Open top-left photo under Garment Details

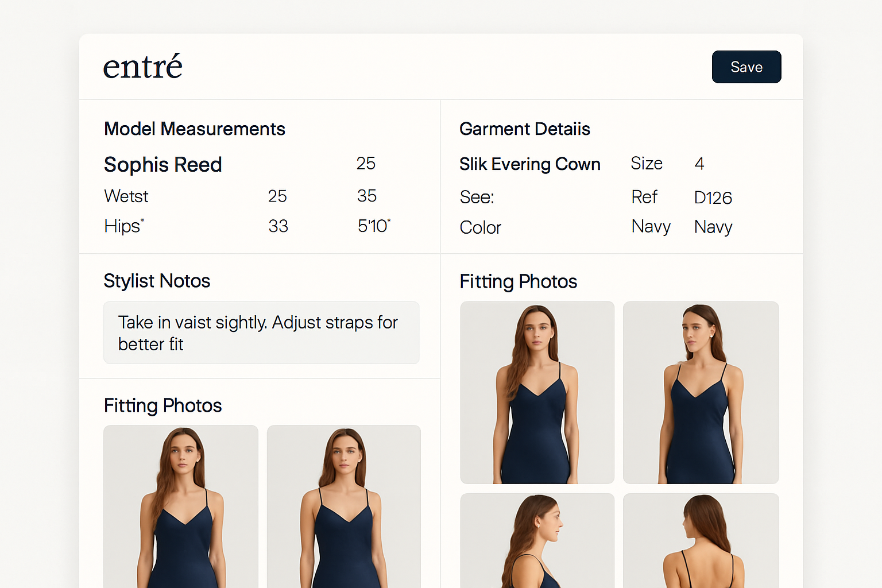pos(537,393)
